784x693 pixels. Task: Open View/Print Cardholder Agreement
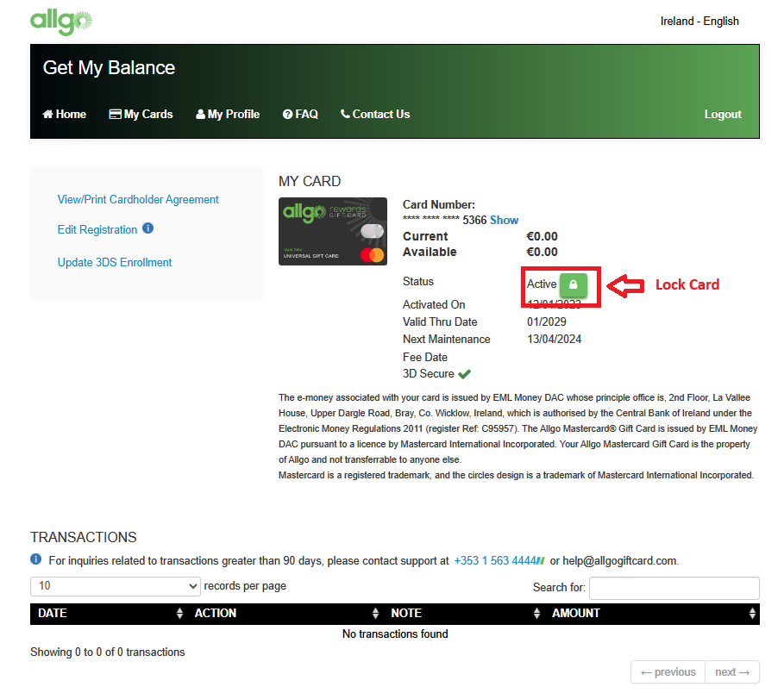coord(138,199)
